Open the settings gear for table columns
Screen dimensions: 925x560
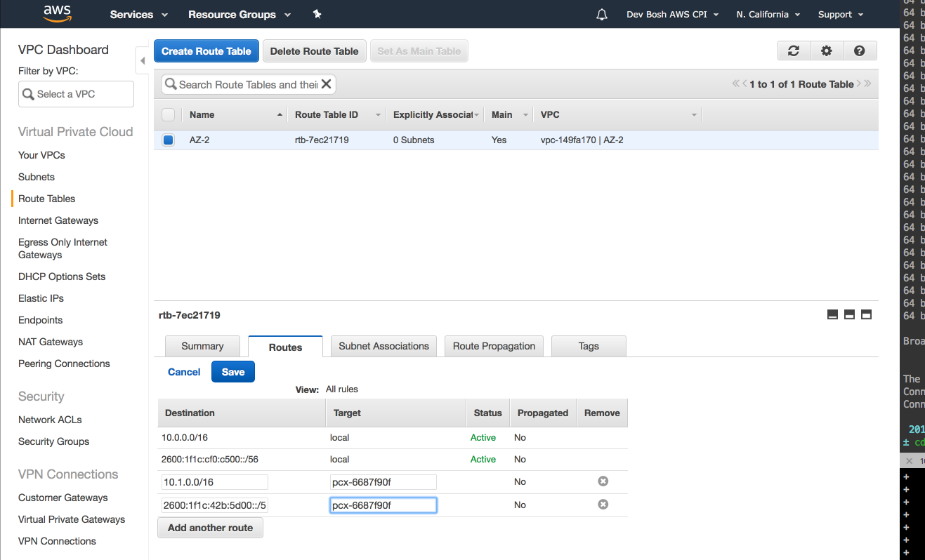tap(827, 51)
